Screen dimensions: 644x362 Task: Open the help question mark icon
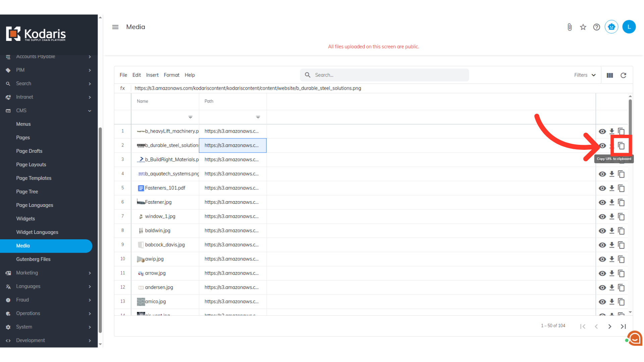(596, 27)
